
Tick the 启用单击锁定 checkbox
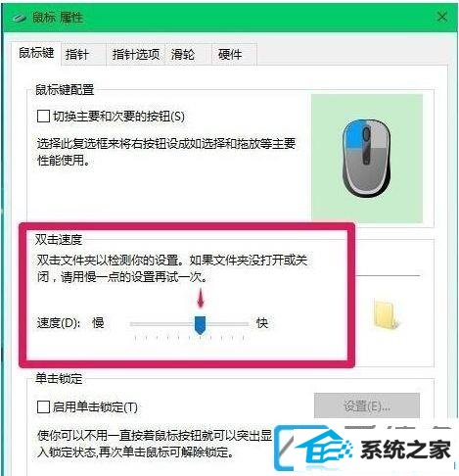(43, 407)
